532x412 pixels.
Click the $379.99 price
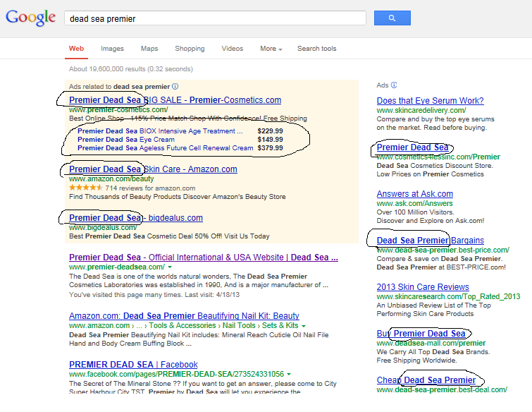(270, 148)
